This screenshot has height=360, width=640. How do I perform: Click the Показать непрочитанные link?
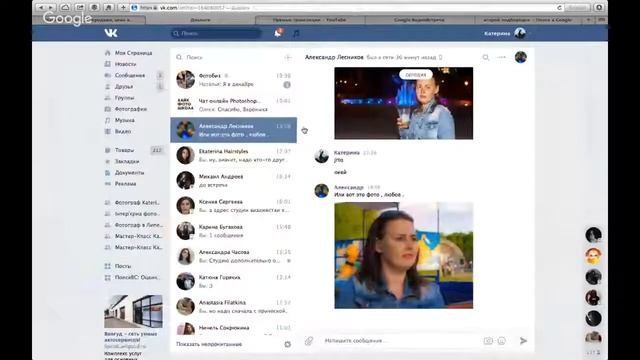209,344
